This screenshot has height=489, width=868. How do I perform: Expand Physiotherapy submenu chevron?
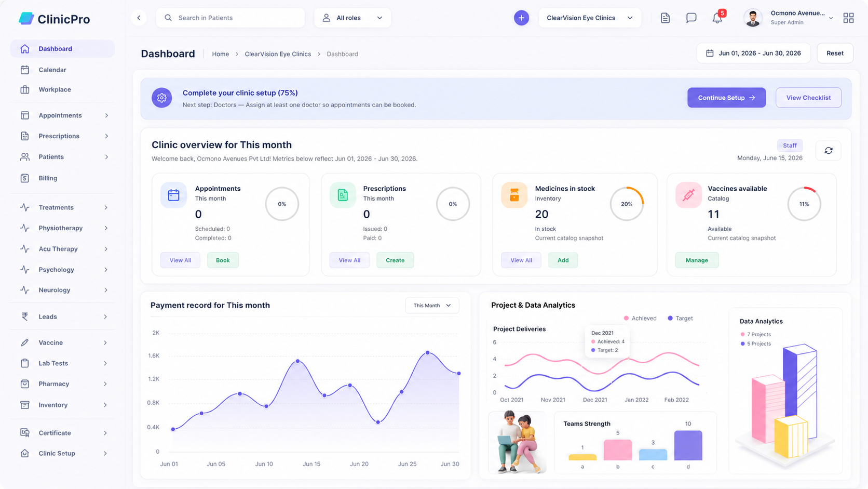coord(106,228)
